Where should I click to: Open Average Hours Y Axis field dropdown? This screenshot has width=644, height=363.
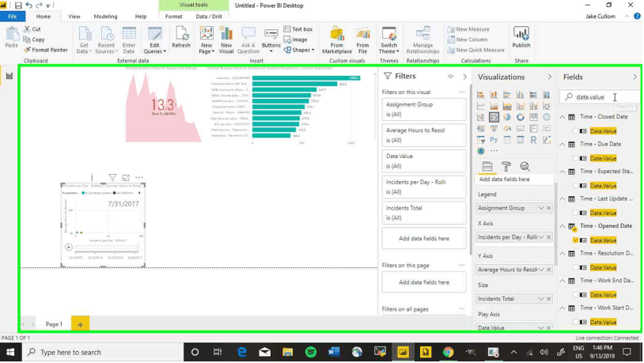(x=541, y=270)
